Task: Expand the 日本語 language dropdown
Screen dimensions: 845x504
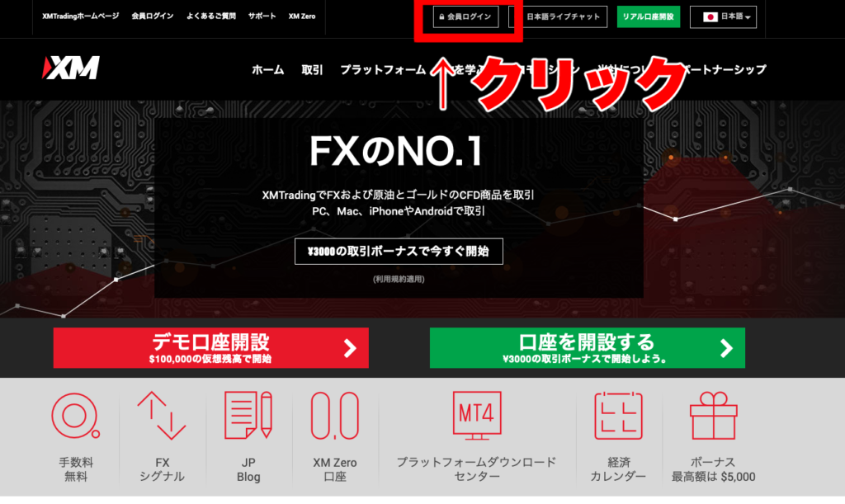Action: coord(723,16)
